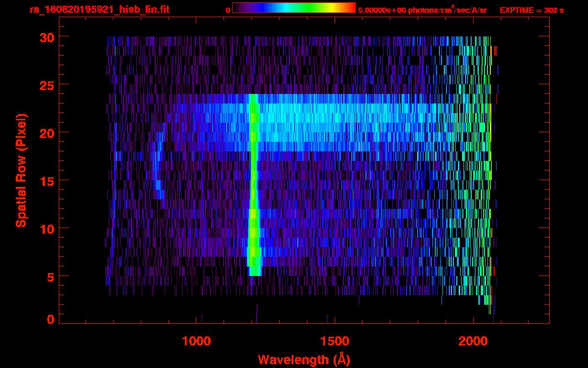Click the EXPTIME = 302 s label
Viewport: 588px width, 368px height.
pos(531,10)
